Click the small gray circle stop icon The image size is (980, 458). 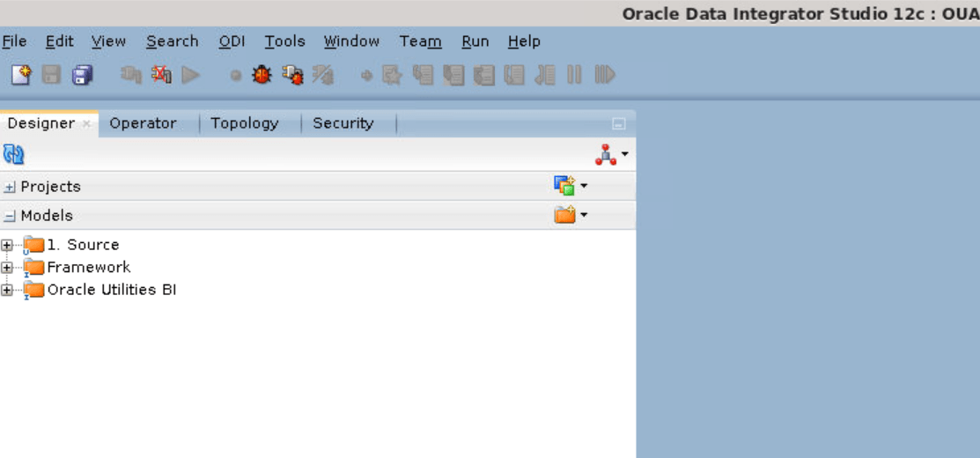(x=236, y=76)
